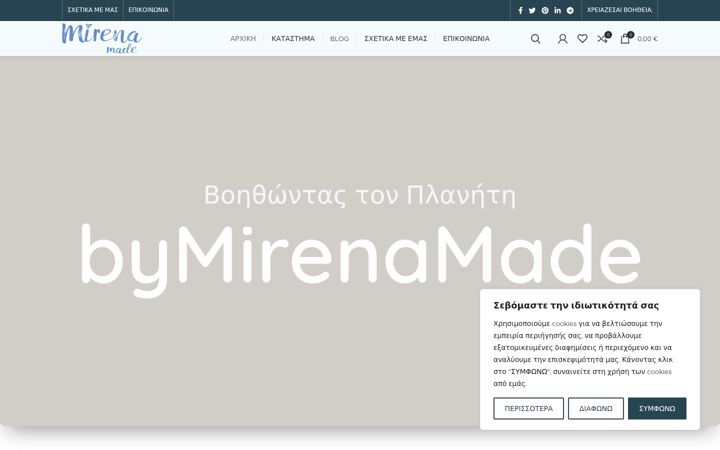Click the search magnifier icon
Image resolution: width=720 pixels, height=450 pixels.
point(535,39)
